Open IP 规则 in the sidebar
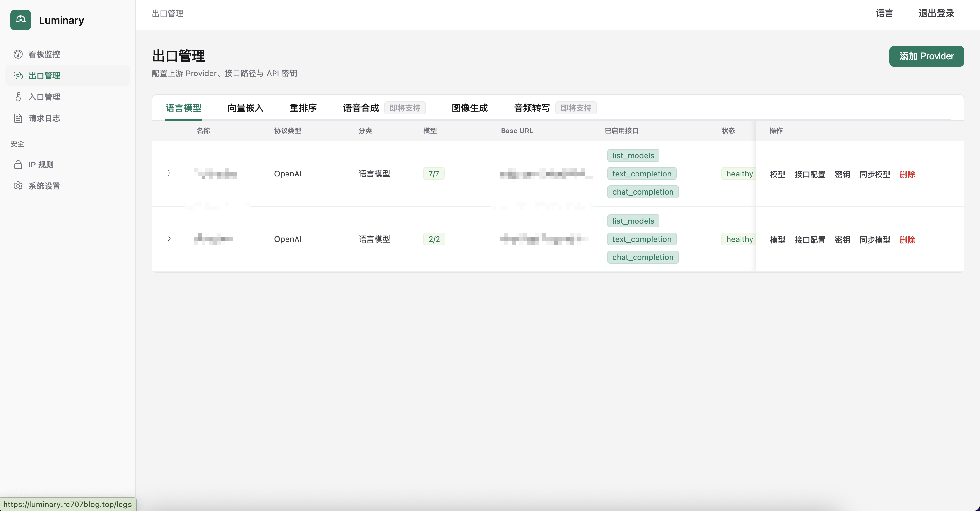This screenshot has height=511, width=980. (x=41, y=164)
